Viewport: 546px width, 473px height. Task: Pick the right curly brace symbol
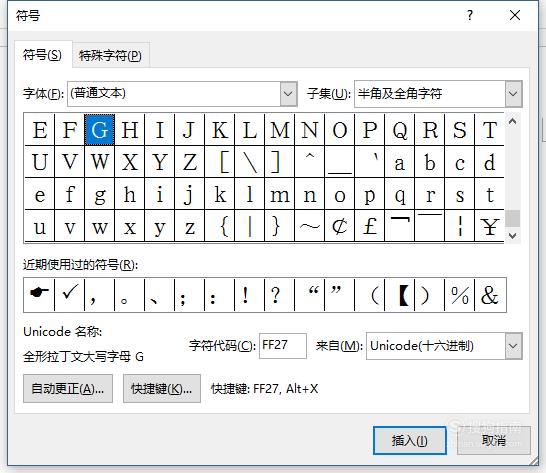[x=280, y=226]
